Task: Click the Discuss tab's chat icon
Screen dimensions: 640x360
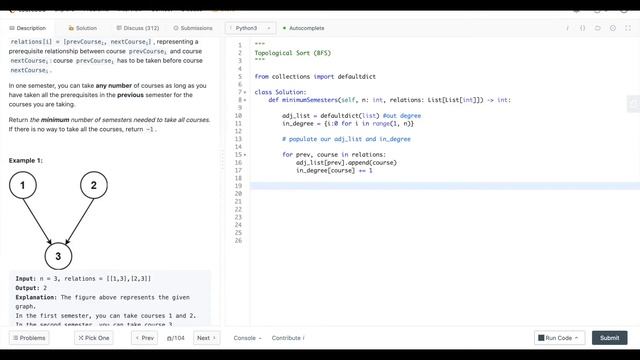Action: pos(119,28)
